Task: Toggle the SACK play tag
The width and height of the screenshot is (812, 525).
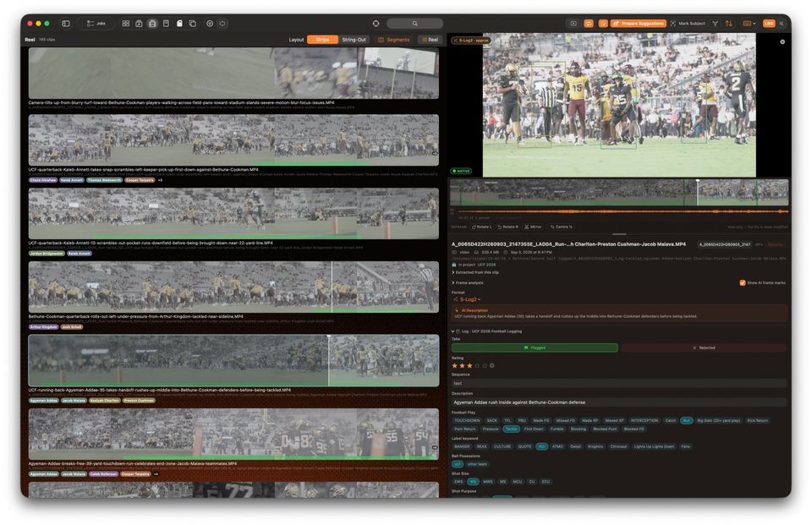Action: pos(492,420)
